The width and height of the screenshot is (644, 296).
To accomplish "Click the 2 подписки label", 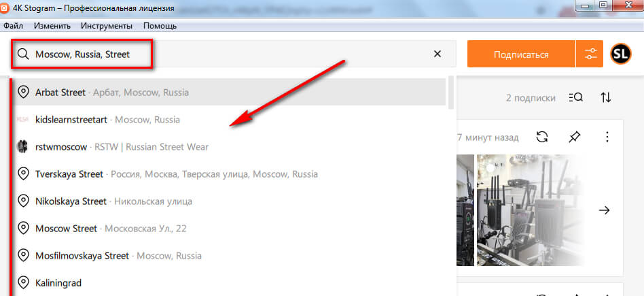I will click(531, 98).
